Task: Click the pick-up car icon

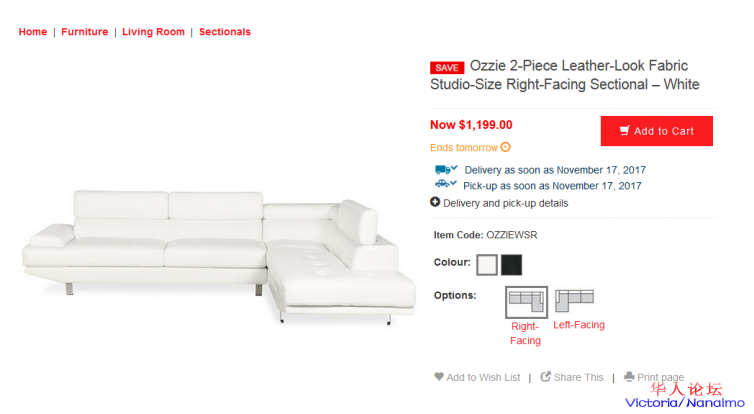Action: (x=445, y=185)
